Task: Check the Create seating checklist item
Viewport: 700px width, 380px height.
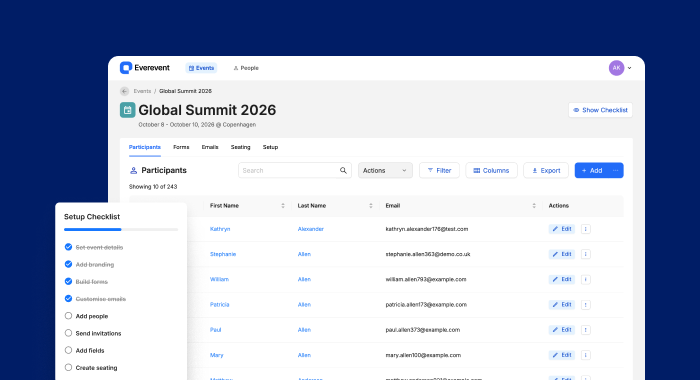Action: [x=68, y=367]
